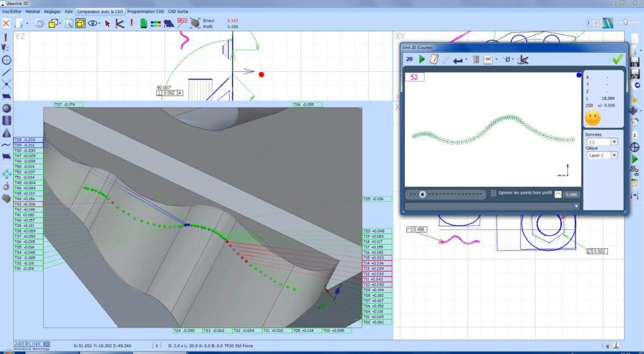Open dropdown arrow beside the eye icon

tap(100, 24)
